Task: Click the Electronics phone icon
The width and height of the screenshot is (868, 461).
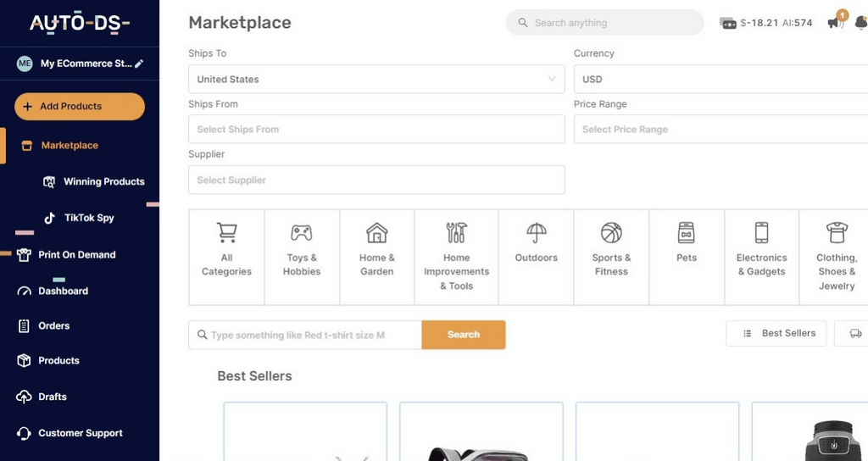Action: 762,232
